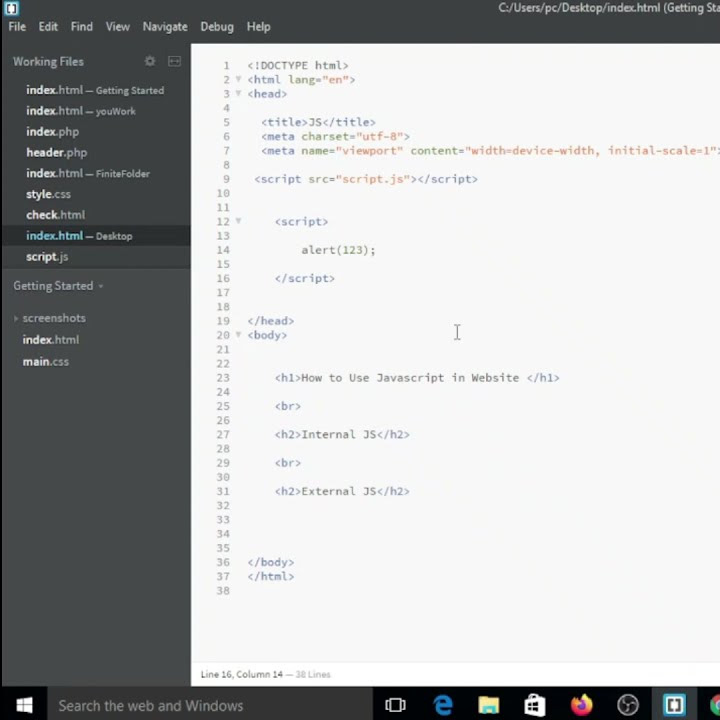Click the h2 Internal JS line

(x=342, y=434)
